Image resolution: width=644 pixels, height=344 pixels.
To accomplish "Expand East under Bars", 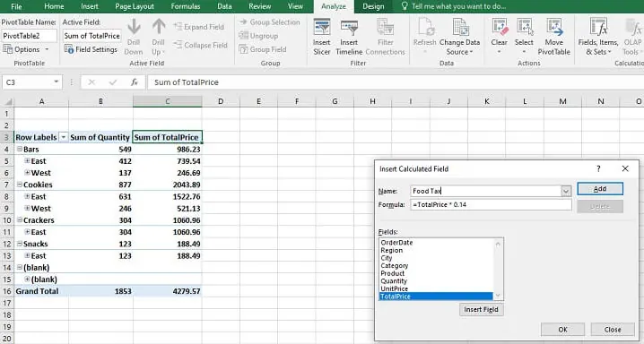I will tap(27, 160).
